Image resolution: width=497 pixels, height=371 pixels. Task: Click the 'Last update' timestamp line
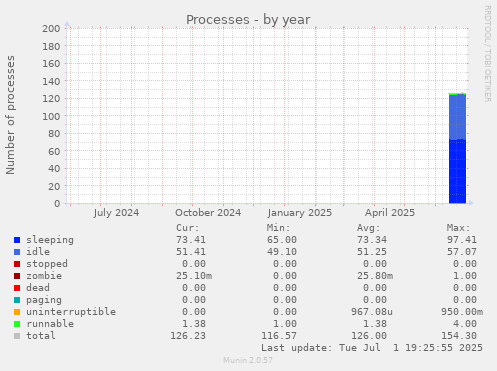coord(372,348)
